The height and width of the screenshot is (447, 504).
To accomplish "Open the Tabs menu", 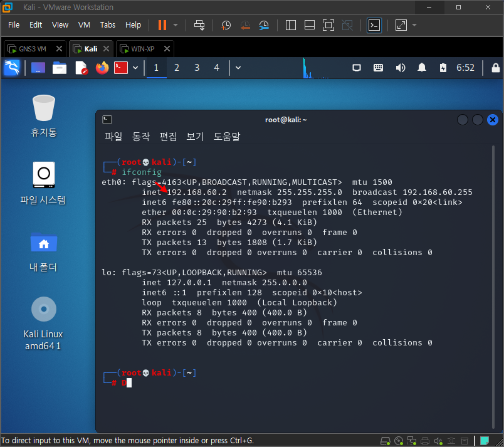I will 108,25.
